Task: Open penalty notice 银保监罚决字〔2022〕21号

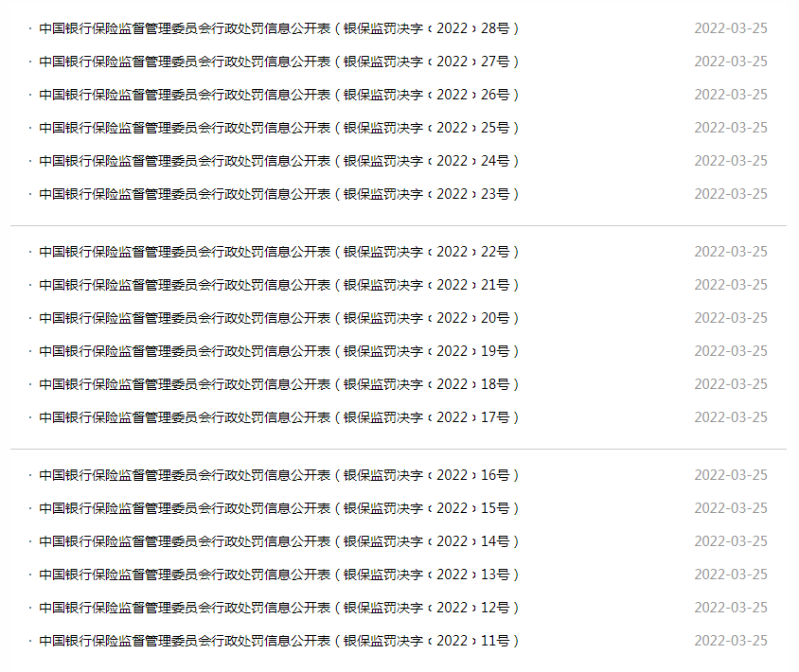Action: point(278,285)
